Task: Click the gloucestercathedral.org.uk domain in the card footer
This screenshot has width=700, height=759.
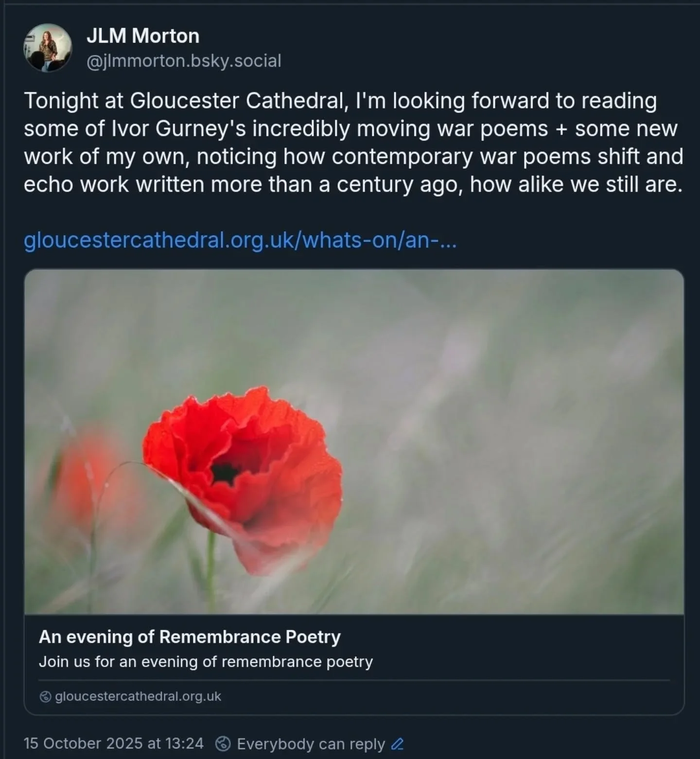Action: point(138,697)
